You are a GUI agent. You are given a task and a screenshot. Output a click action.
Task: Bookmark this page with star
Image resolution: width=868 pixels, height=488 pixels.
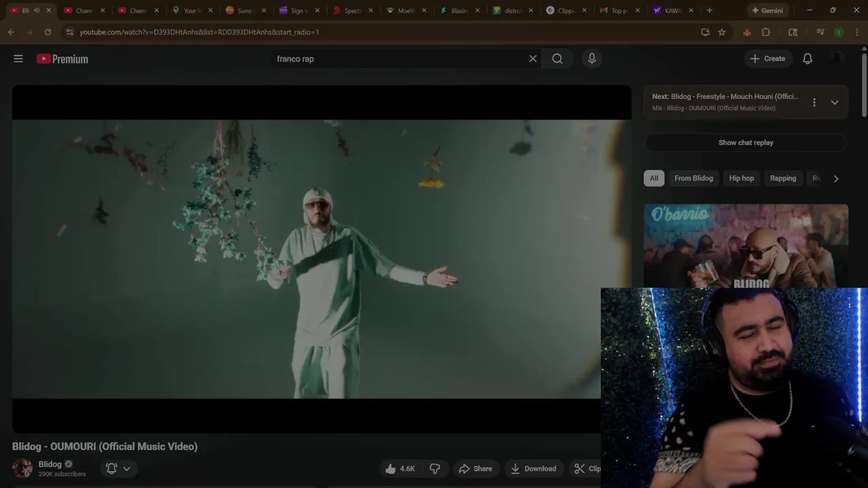pos(722,32)
